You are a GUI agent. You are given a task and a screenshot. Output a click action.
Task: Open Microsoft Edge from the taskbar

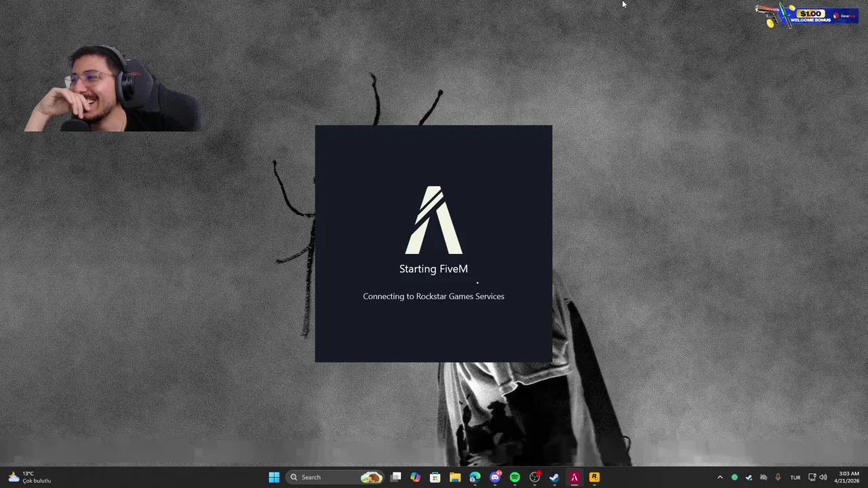click(475, 477)
